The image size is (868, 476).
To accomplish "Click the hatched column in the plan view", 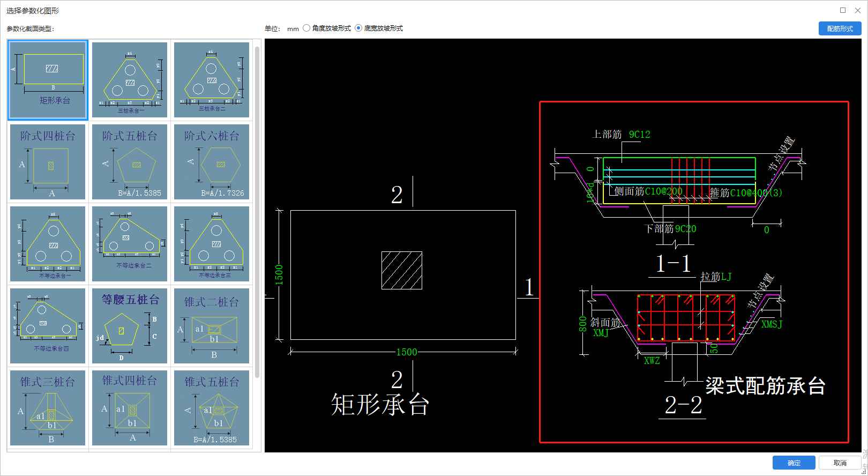I will [x=402, y=270].
